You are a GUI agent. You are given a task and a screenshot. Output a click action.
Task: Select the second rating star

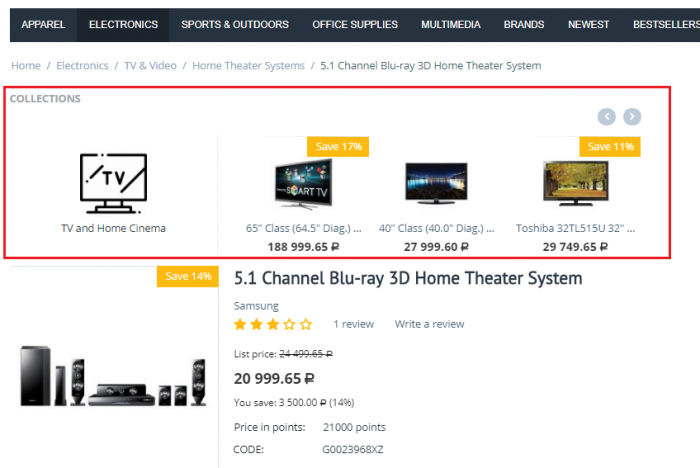(x=257, y=324)
